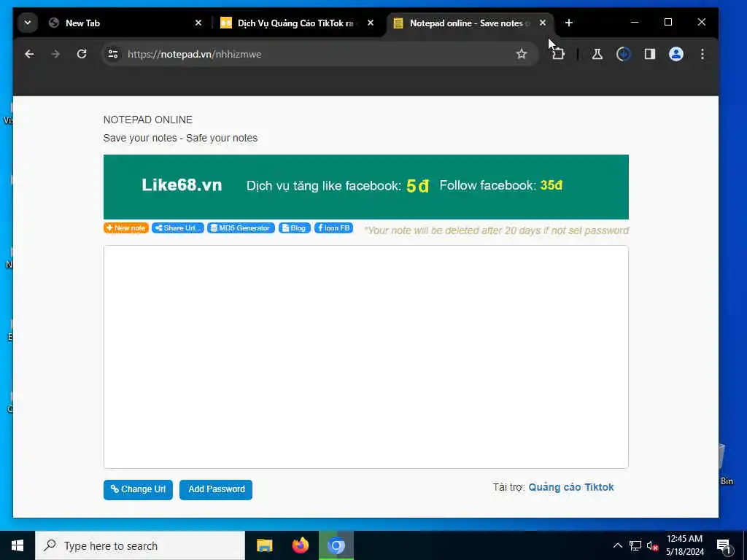Click the Add Password button

pos(216,489)
